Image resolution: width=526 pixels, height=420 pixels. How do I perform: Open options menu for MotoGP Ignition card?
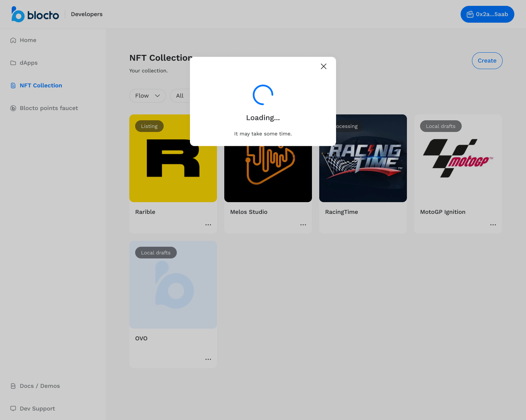click(x=493, y=225)
